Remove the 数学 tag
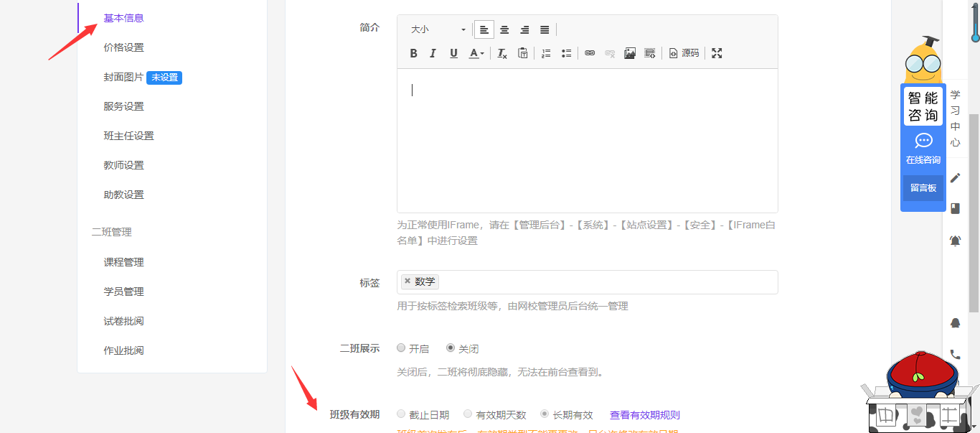 (x=407, y=281)
